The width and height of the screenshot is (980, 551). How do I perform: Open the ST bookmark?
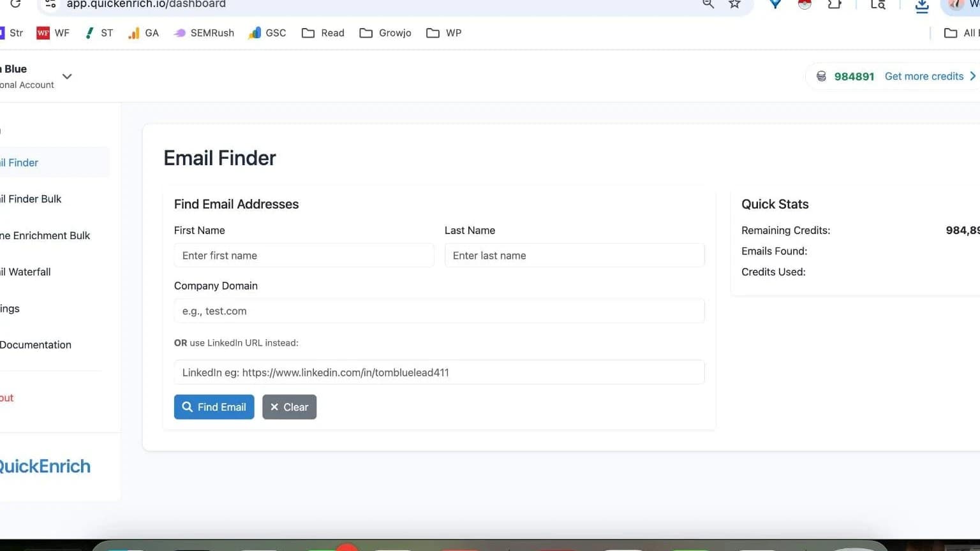click(x=99, y=33)
